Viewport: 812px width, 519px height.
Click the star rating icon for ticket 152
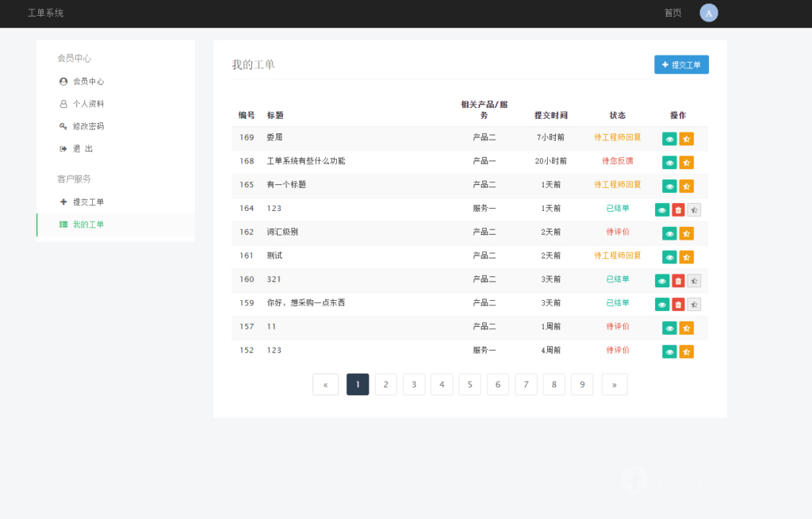point(686,351)
